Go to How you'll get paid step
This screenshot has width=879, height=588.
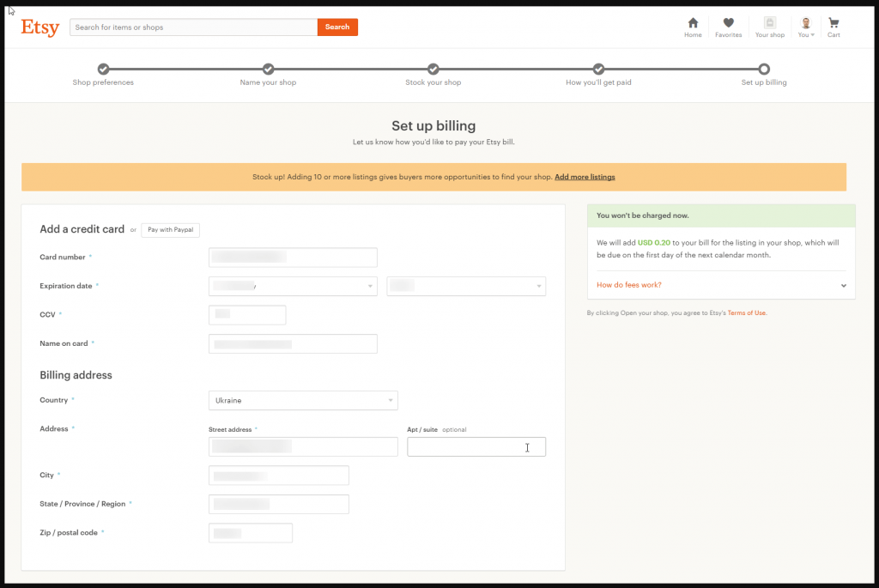[598, 69]
